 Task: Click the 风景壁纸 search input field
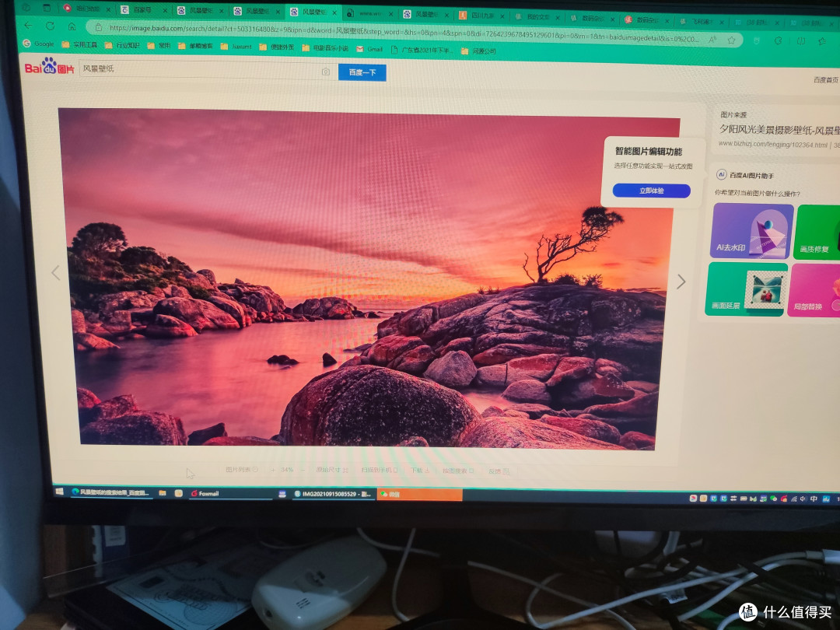pos(198,70)
